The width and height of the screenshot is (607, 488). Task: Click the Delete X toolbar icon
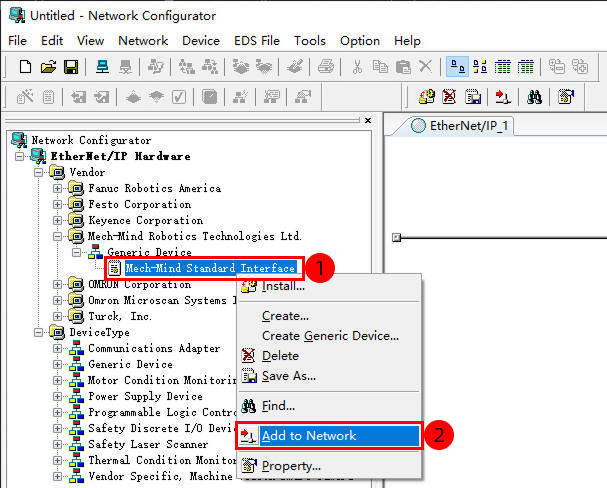[425, 67]
